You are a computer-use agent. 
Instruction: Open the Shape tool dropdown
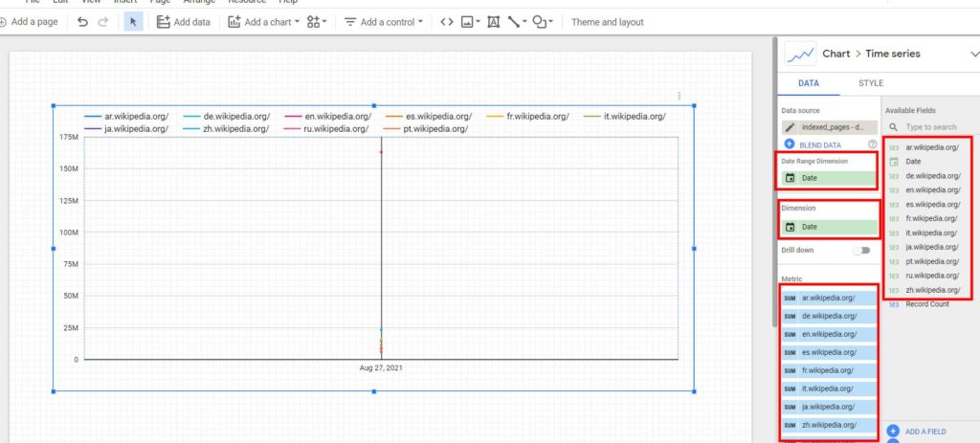(542, 22)
